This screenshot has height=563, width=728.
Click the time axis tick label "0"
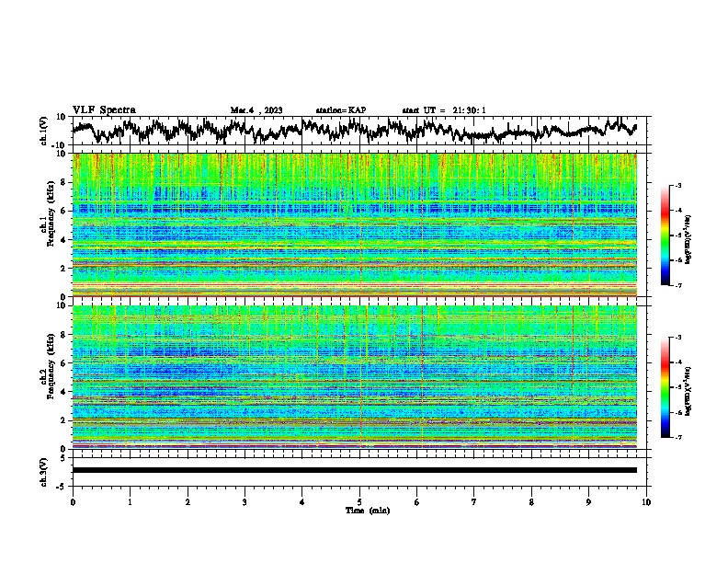pyautogui.click(x=73, y=502)
